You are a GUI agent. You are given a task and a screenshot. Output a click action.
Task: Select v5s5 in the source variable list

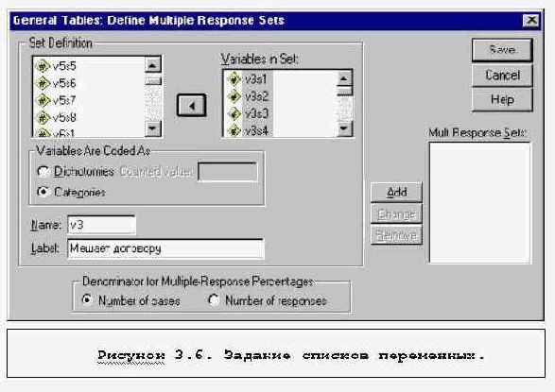pos(64,66)
